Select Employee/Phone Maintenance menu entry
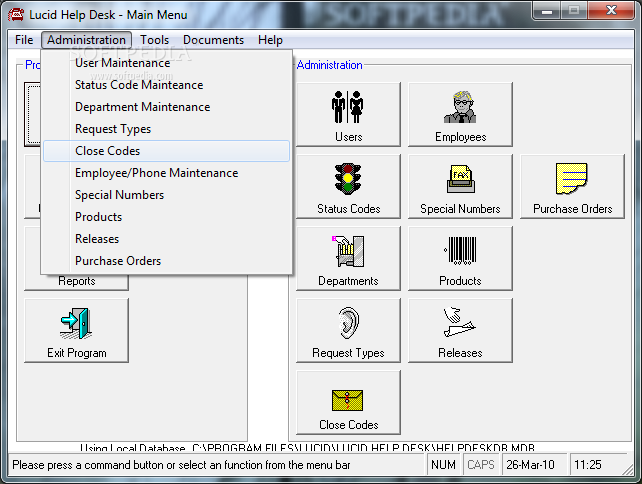Screen dimensions: 642x484 166,173
